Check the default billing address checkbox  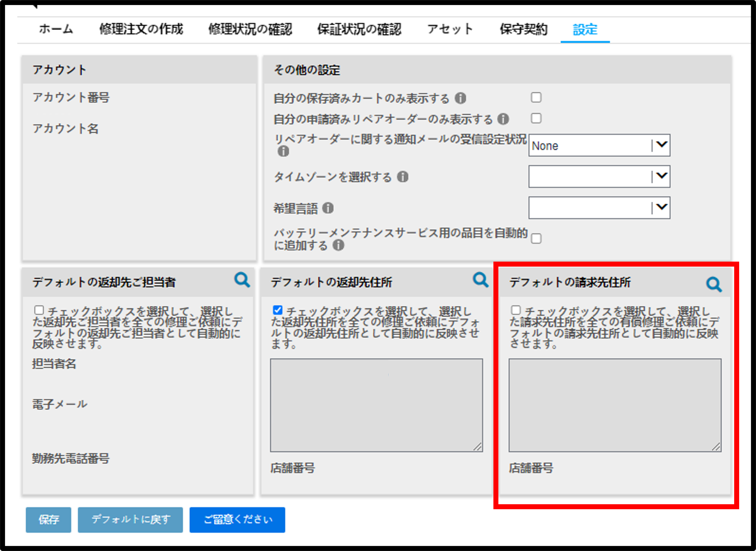coord(516,310)
